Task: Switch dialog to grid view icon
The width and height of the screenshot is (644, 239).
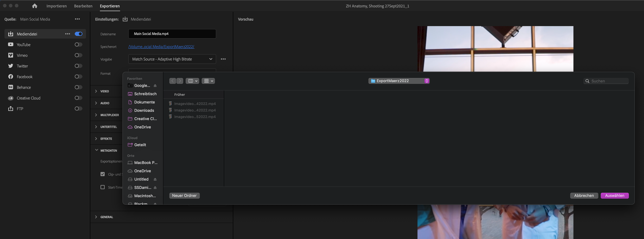Action: coord(207,81)
